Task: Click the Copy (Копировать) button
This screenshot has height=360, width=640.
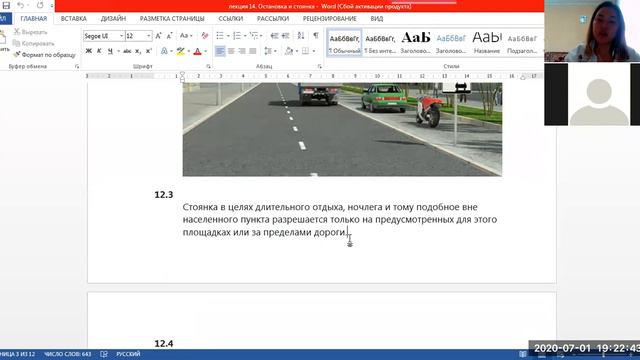Action: (x=33, y=43)
